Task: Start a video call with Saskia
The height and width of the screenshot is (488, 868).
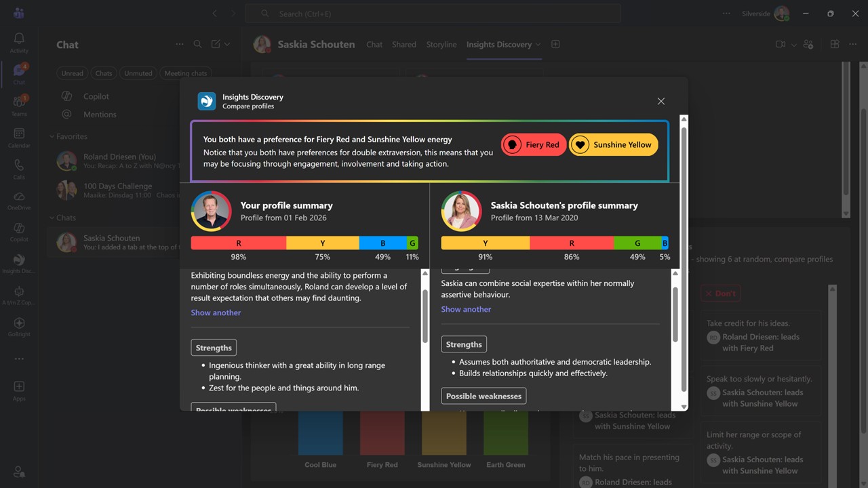Action: (x=781, y=44)
